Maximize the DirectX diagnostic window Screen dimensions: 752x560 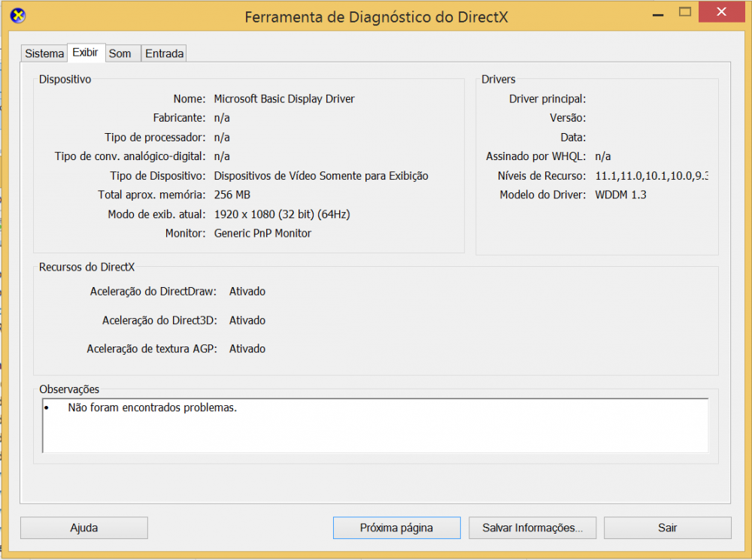pyautogui.click(x=685, y=12)
